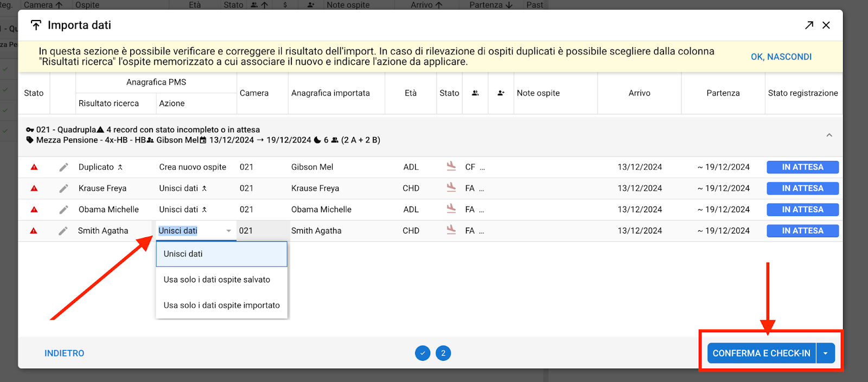Click the pencil icon in Smith Agatha row
The image size is (868, 382).
click(x=63, y=231)
